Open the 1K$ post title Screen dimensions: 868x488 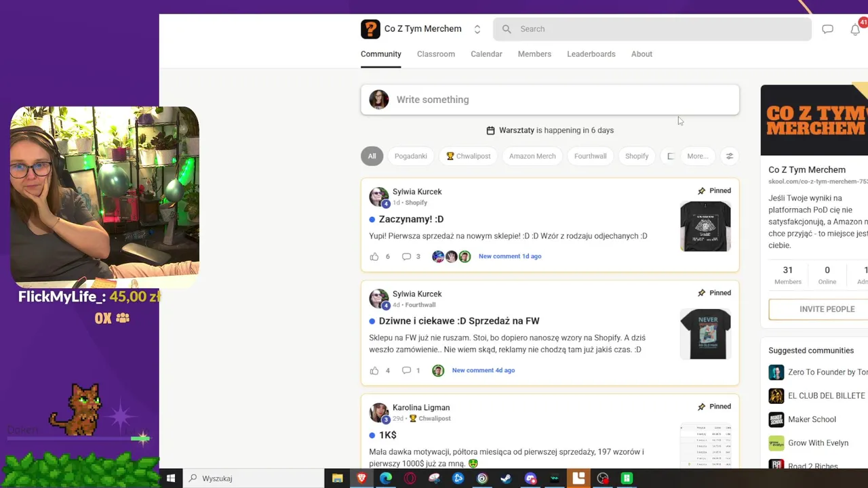point(388,435)
